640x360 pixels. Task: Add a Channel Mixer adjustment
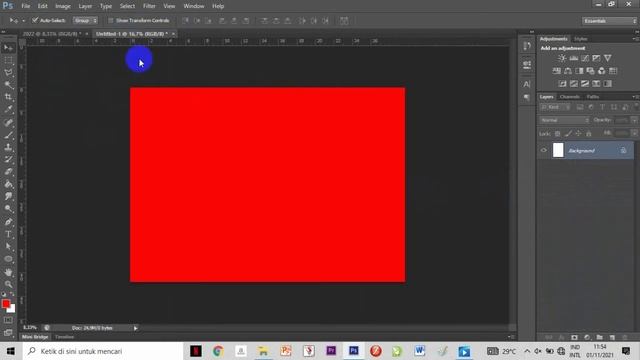point(602,71)
